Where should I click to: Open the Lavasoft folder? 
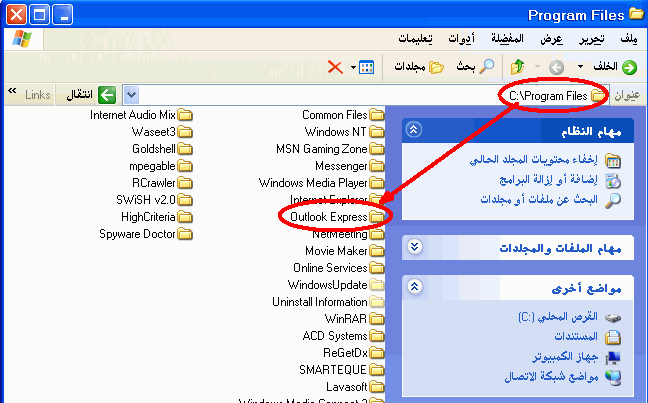pyautogui.click(x=355, y=386)
